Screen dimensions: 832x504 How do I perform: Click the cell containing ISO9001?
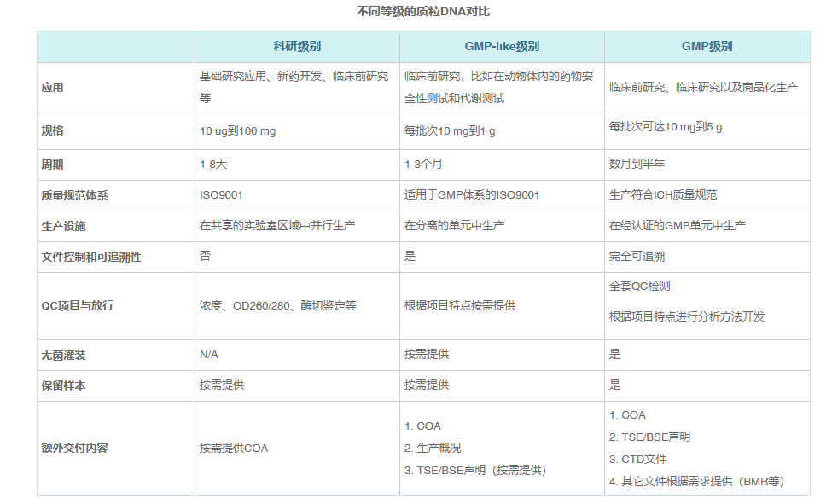coord(220,195)
